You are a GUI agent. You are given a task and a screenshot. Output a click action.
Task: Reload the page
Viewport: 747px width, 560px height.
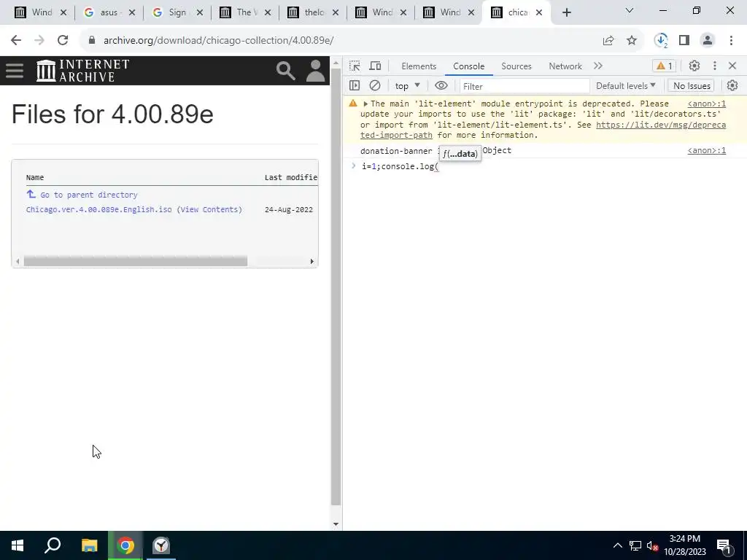[63, 41]
